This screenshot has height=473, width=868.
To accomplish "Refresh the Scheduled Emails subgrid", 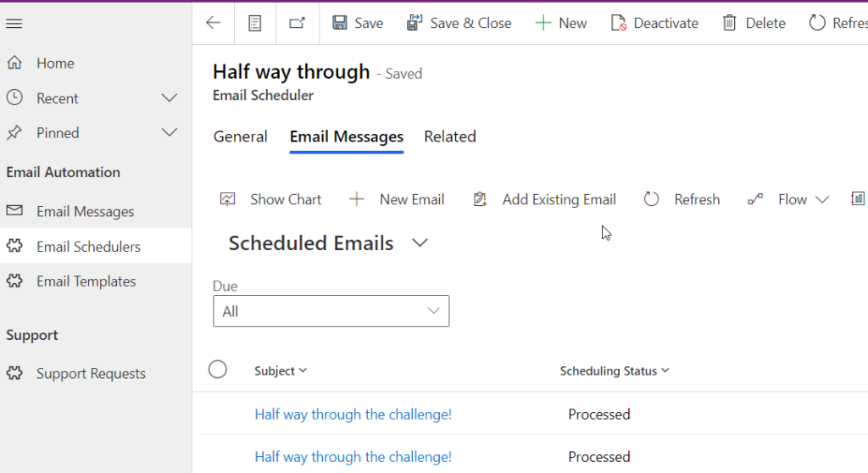I will (x=682, y=199).
